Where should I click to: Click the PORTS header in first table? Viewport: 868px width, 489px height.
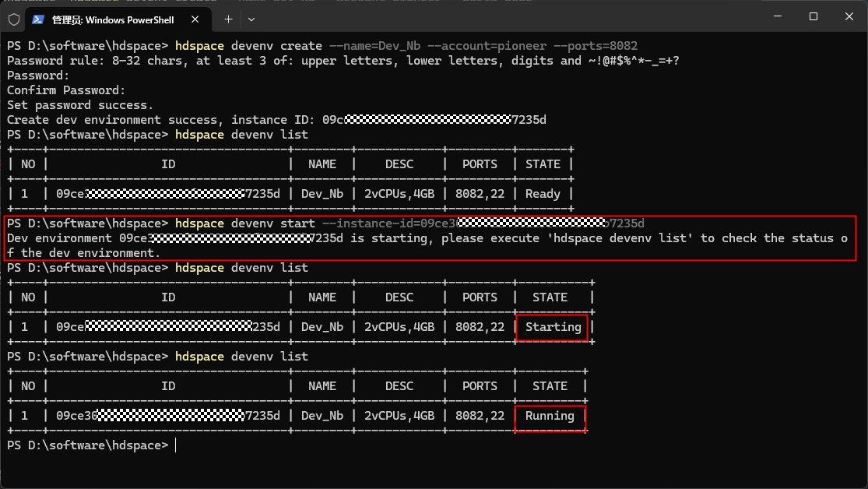coord(480,164)
